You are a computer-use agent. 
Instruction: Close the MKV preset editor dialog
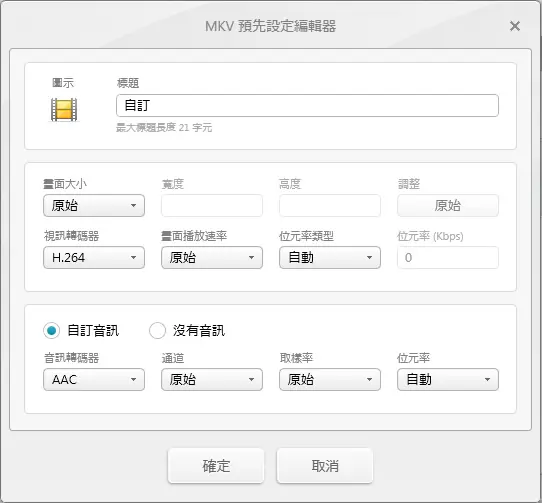click(x=515, y=26)
